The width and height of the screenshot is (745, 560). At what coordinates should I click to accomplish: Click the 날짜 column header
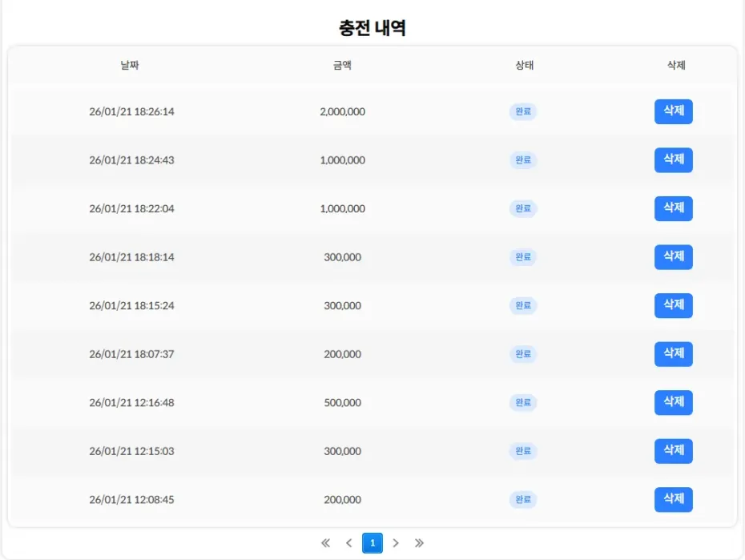point(130,66)
